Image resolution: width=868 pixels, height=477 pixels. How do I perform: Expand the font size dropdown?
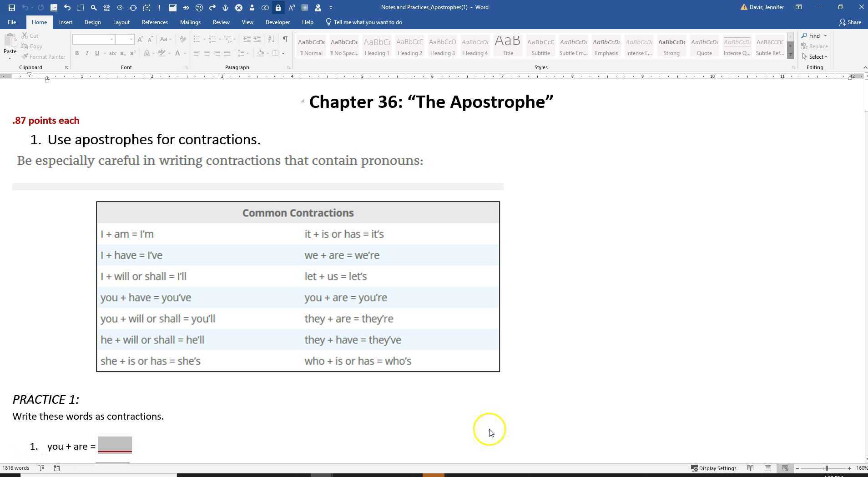(x=132, y=39)
